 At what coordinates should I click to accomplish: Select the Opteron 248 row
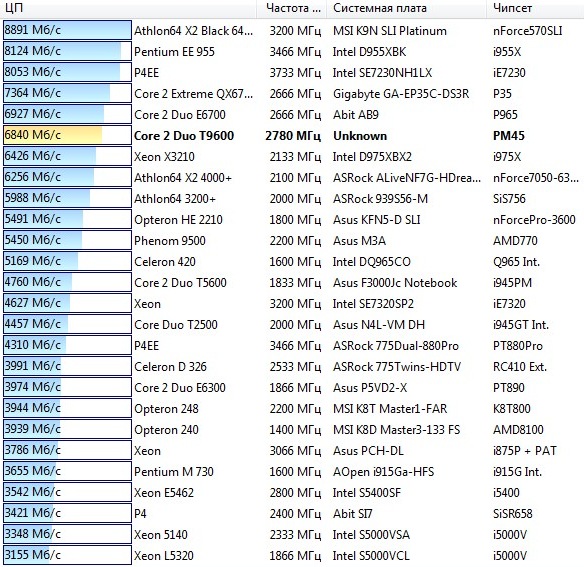pyautogui.click(x=292, y=409)
